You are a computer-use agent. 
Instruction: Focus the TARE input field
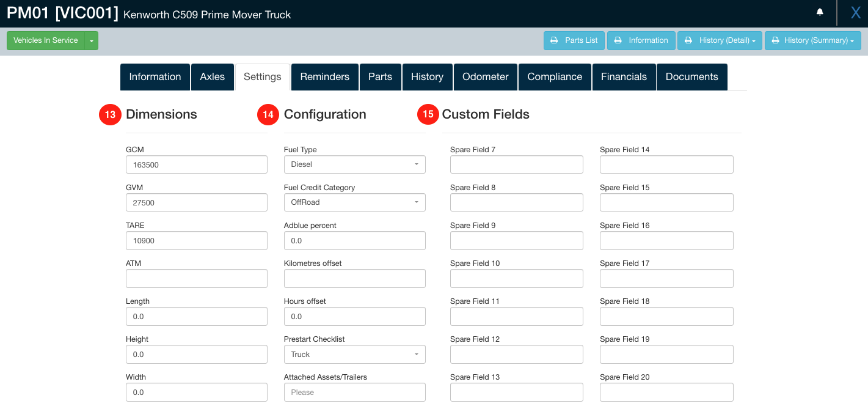coord(197,240)
